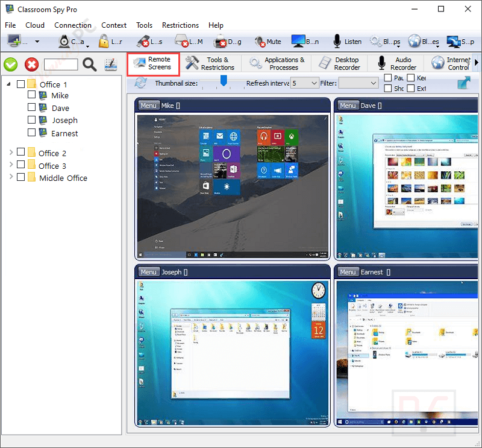
Task: Click the padlock lock toolbar icon
Action: click(104, 42)
